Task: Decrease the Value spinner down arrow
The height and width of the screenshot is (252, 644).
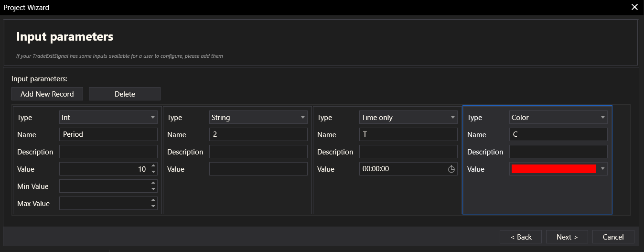Action: 153,172
